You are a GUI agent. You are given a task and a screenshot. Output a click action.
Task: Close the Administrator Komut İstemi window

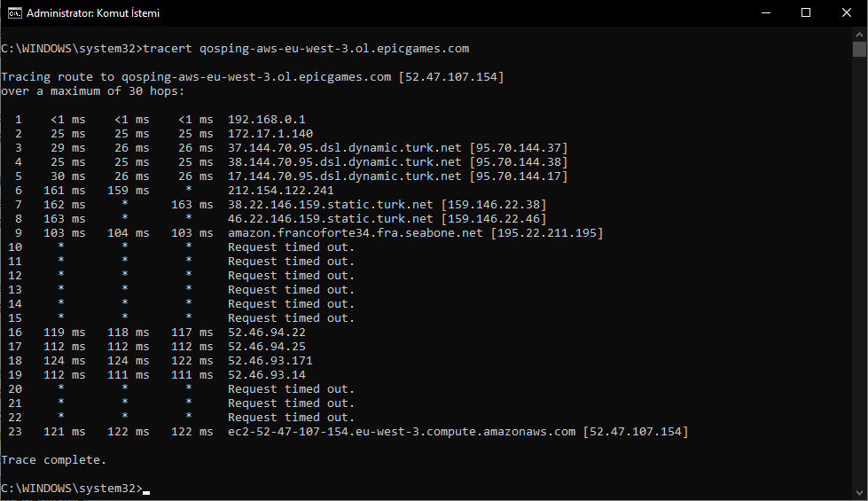click(847, 12)
